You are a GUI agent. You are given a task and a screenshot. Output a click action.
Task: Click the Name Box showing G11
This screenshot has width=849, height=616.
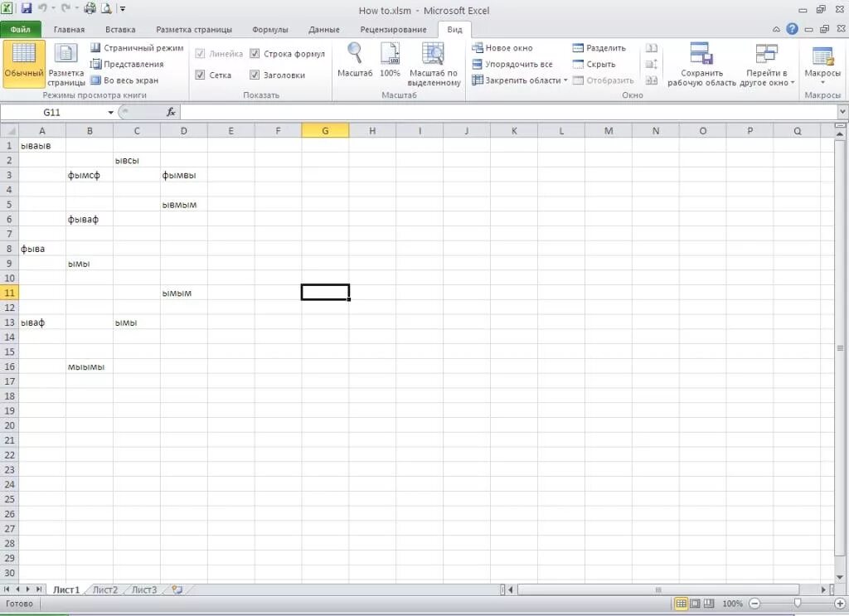52,113
